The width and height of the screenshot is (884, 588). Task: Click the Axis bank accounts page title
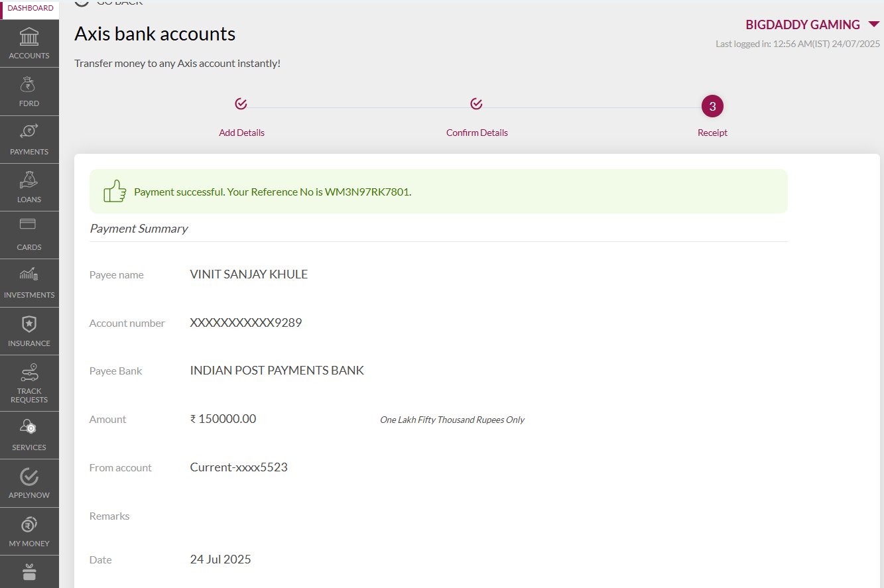(x=155, y=34)
